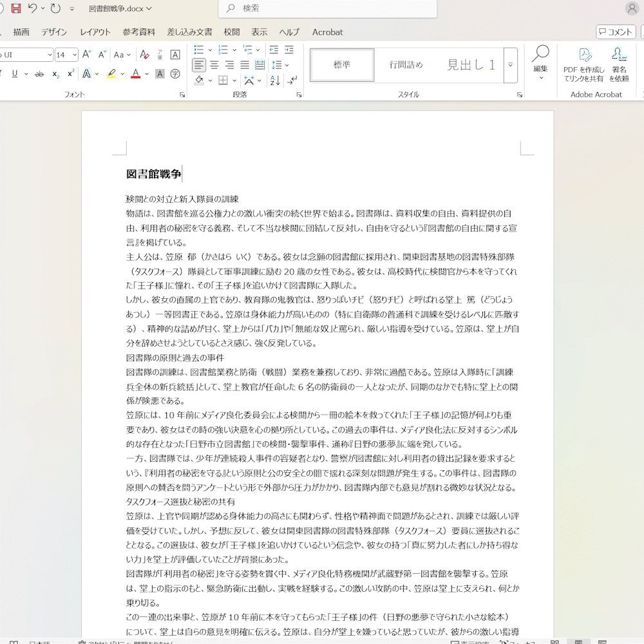The width and height of the screenshot is (644, 644).
Task: Click the Clear Formatting eraser icon
Action: (145, 55)
